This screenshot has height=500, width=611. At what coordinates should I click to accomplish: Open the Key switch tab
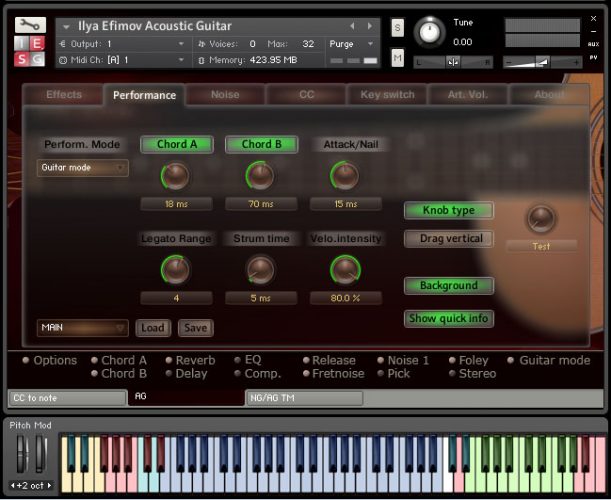tap(386, 95)
